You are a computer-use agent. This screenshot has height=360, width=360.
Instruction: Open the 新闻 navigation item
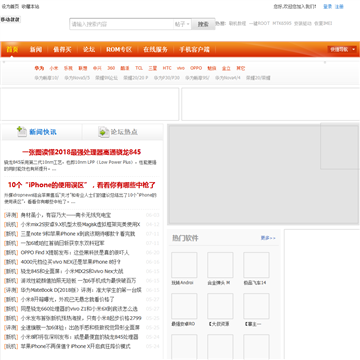tap(36, 49)
